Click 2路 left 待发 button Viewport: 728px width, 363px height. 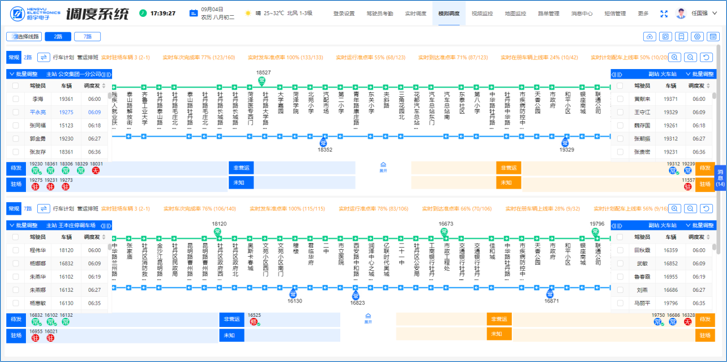[x=16, y=168]
